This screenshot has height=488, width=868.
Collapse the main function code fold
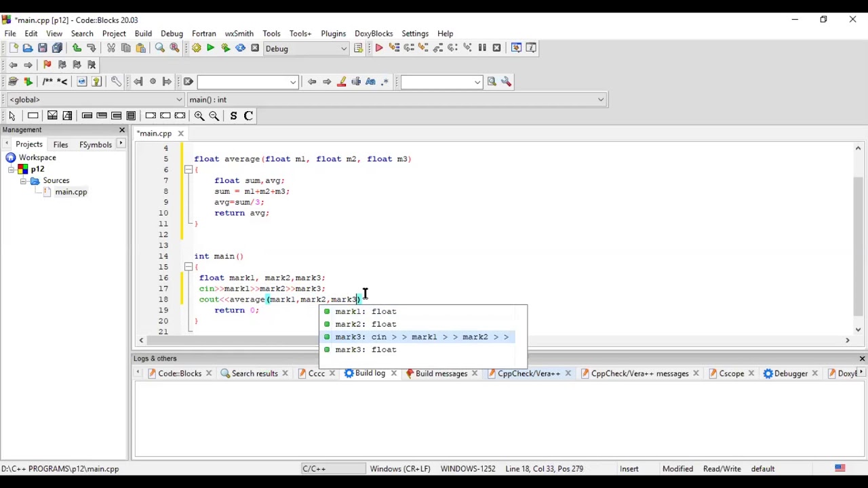pos(189,267)
